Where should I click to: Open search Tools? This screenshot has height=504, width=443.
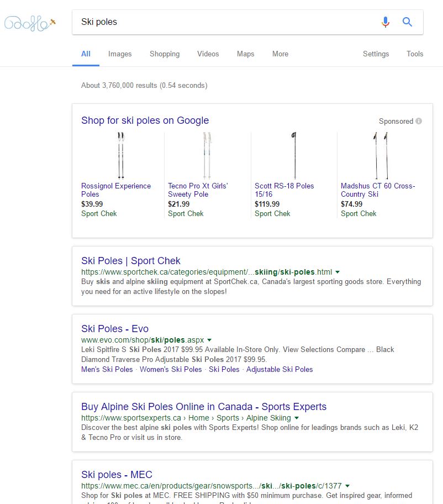coord(415,54)
